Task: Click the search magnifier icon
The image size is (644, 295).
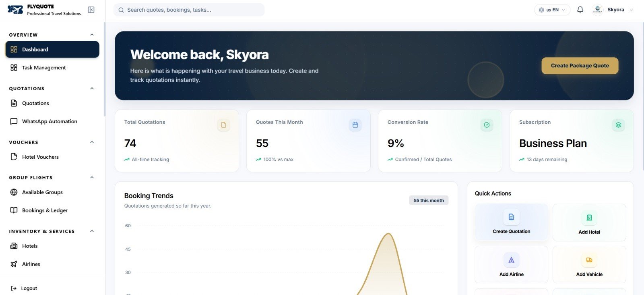Action: pos(121,10)
